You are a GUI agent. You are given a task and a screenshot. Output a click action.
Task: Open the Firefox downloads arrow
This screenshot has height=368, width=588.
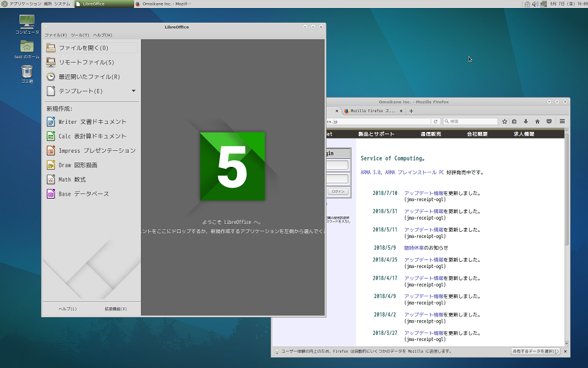[x=526, y=121]
